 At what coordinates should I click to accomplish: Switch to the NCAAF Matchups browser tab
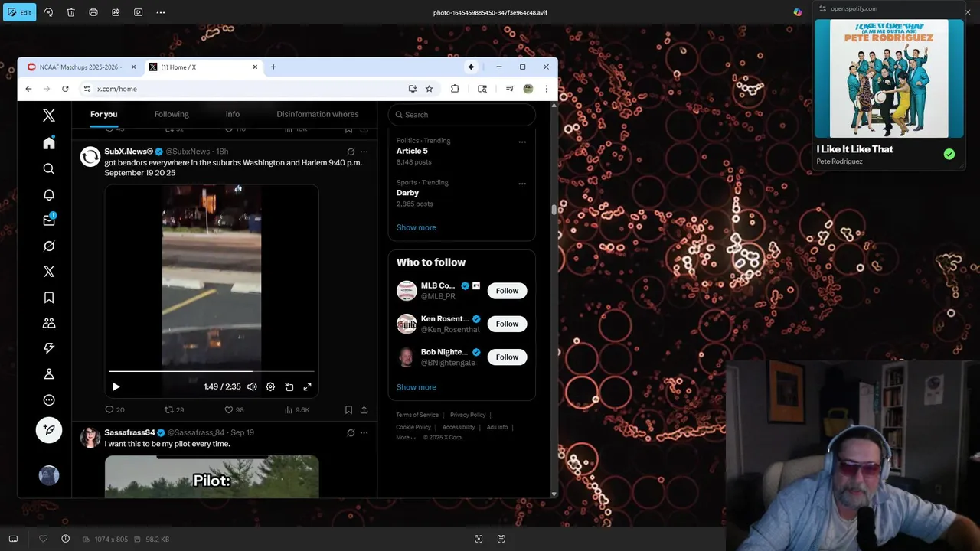click(80, 67)
